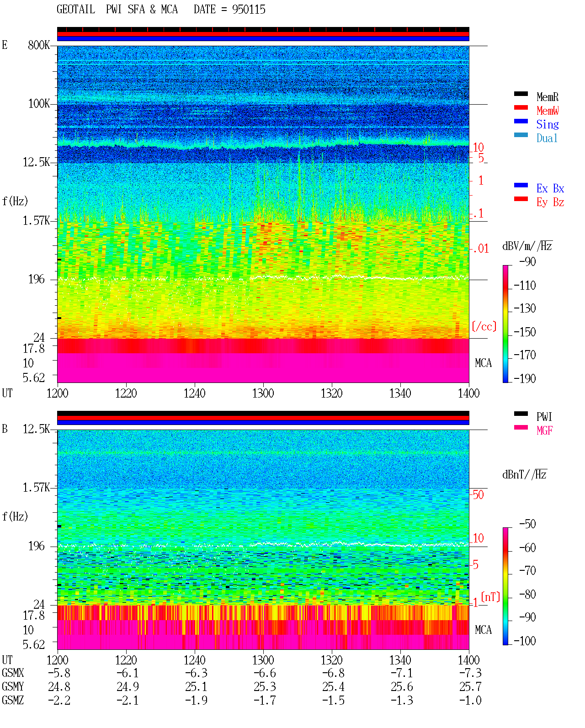Click the 'Dual' legend label
The width and height of the screenshot is (585, 728).
548,138
